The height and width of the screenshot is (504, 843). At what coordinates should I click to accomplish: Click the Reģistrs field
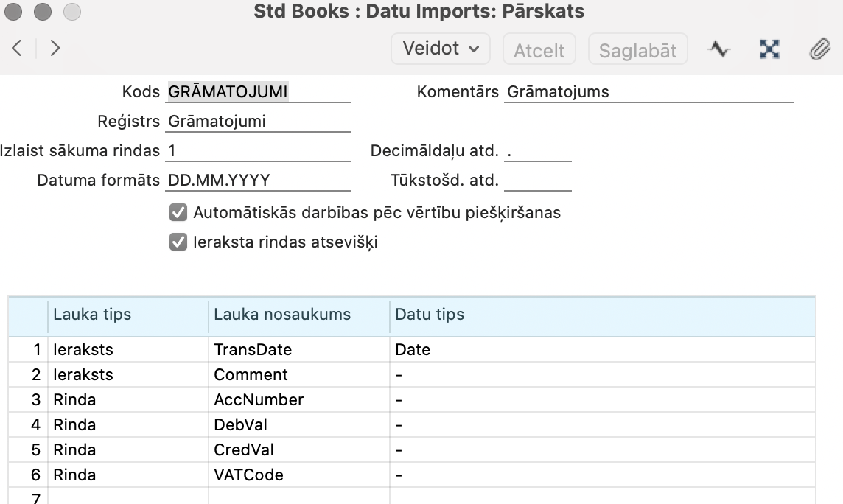[x=258, y=121]
